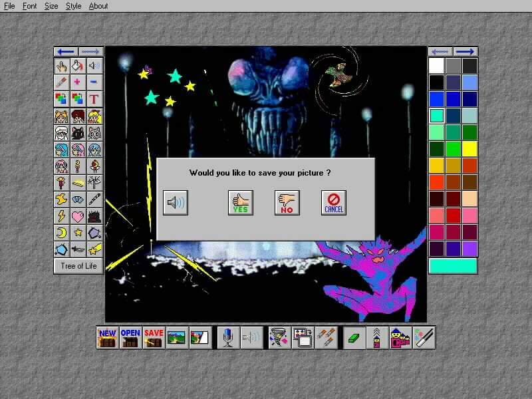
Task: Open the Font menu
Action: [29, 6]
